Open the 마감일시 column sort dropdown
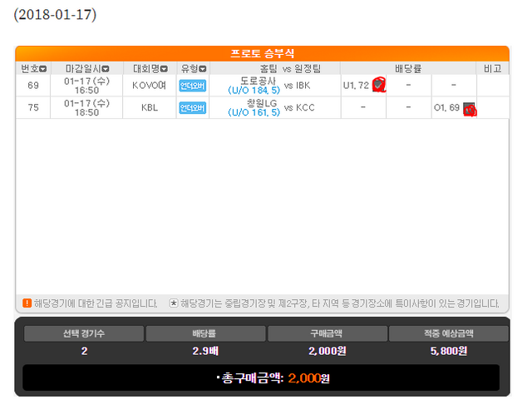The width and height of the screenshot is (532, 409). click(x=106, y=69)
